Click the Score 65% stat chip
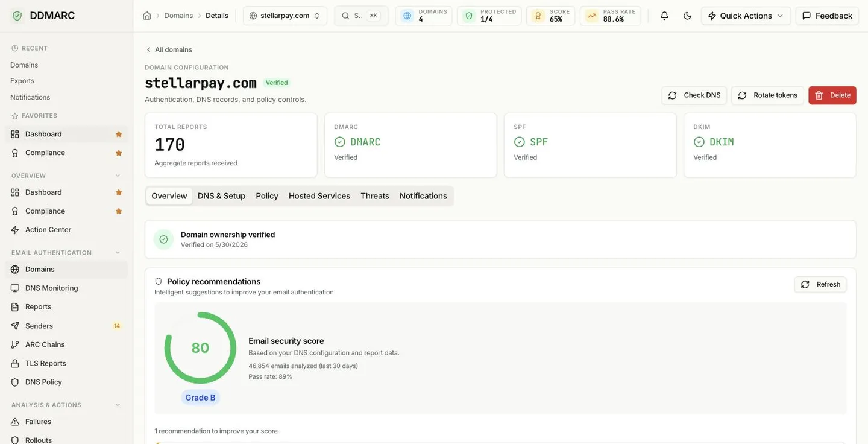Screen dimensions: 868x444 click(551, 16)
